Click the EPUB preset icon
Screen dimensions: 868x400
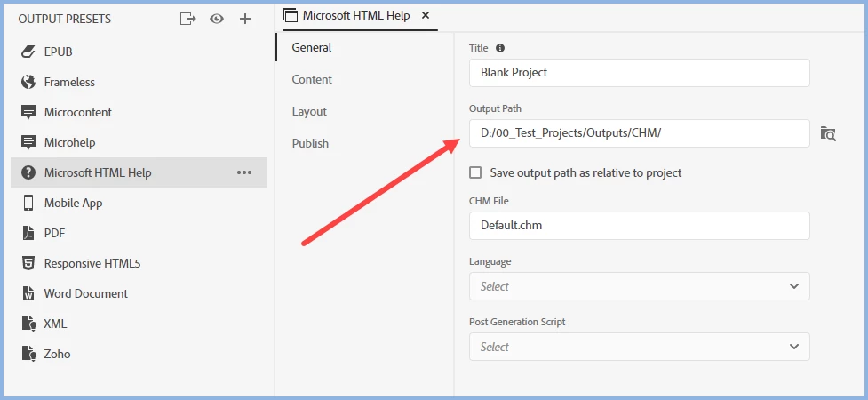coord(28,52)
